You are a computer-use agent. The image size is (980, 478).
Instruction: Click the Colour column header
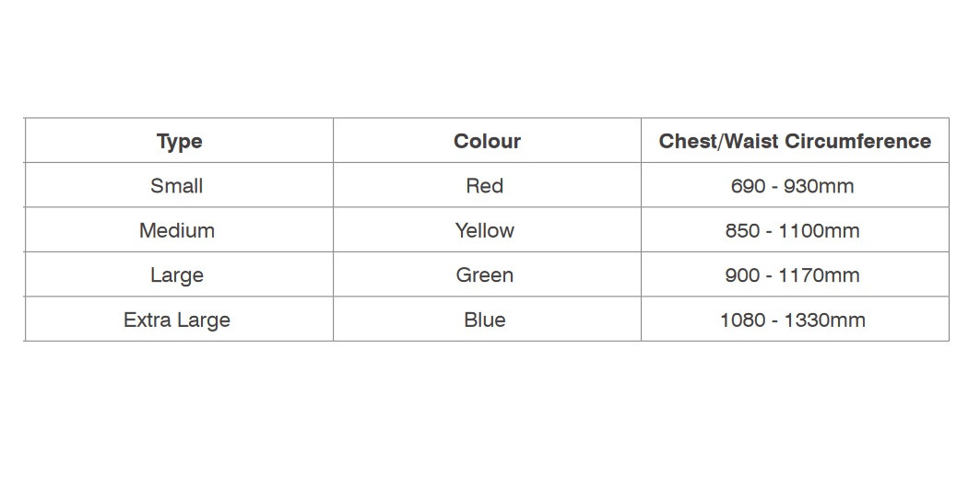[487, 141]
